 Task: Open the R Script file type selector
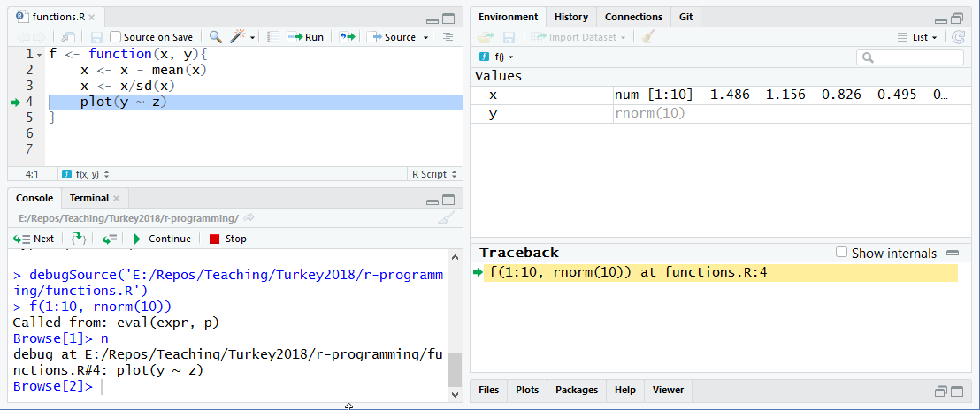pos(435,174)
